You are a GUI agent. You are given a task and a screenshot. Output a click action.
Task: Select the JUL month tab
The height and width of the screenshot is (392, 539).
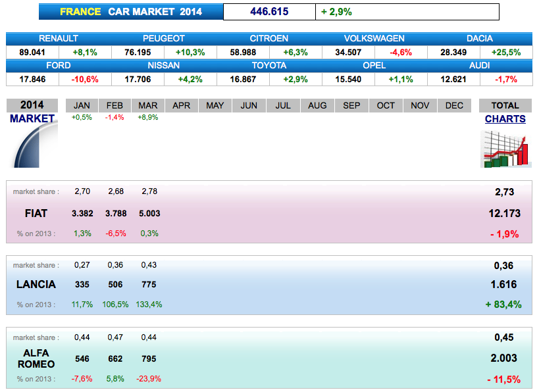(x=283, y=105)
